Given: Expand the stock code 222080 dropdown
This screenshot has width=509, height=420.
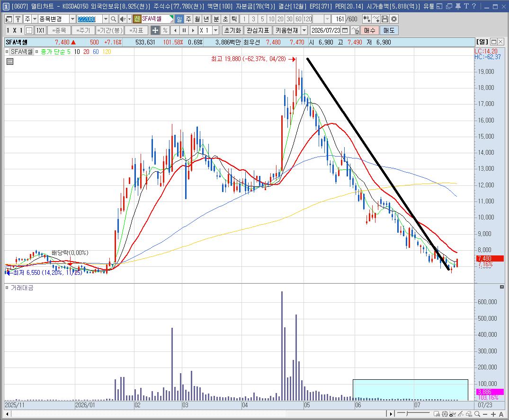Looking at the screenshot, I should click(106, 19).
